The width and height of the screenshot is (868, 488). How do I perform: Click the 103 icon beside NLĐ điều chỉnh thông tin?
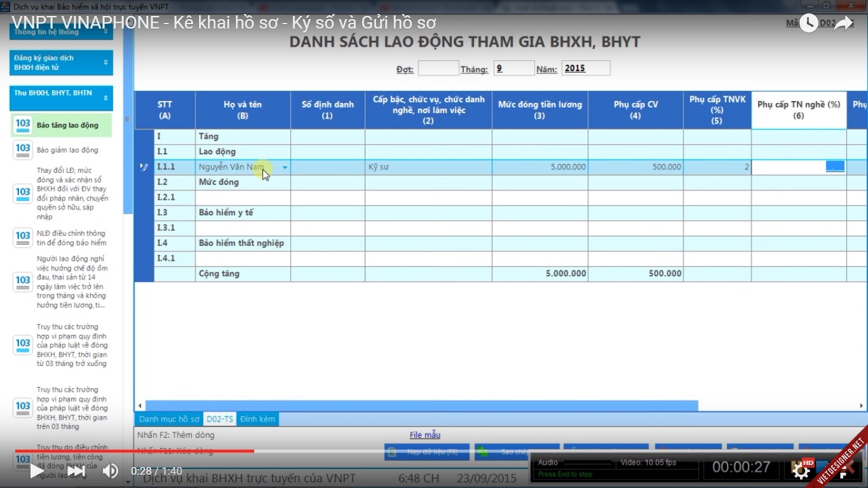23,238
